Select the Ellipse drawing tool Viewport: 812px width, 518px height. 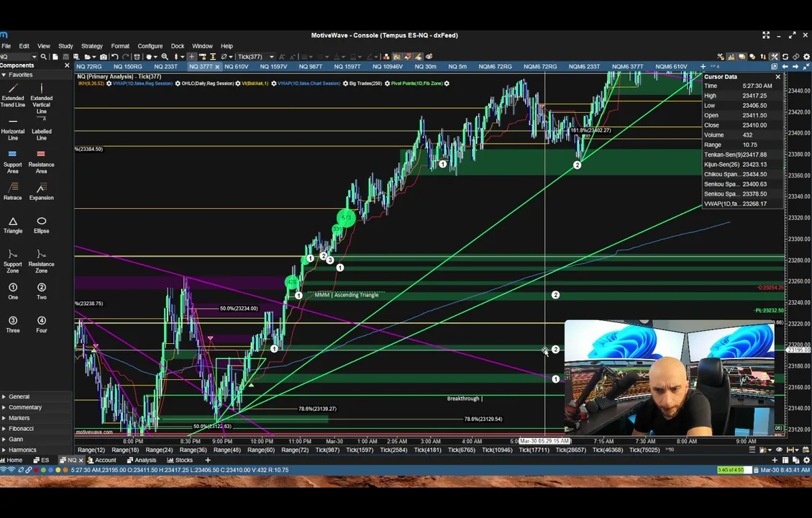coord(42,225)
